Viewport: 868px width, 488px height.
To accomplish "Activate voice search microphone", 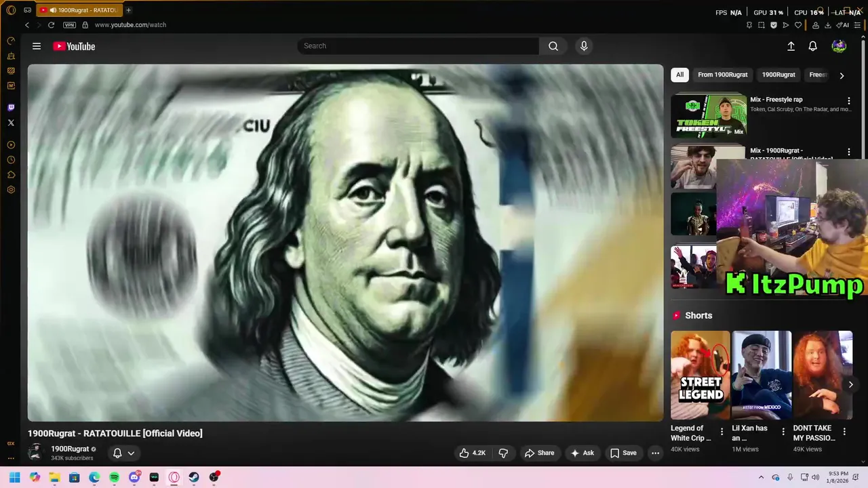I will [x=584, y=46].
